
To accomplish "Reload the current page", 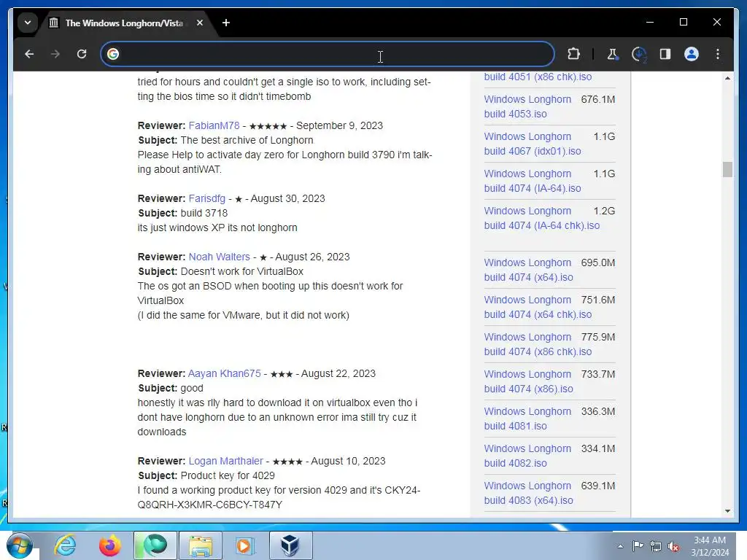I will point(82,54).
